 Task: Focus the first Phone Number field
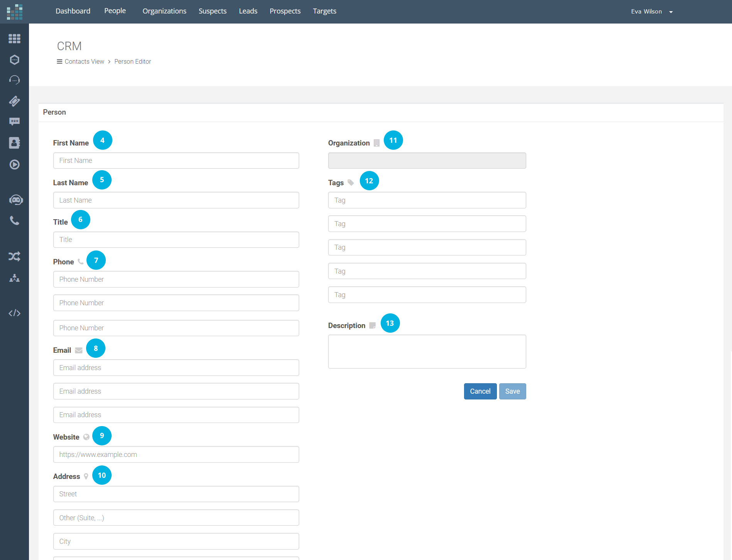pos(176,279)
